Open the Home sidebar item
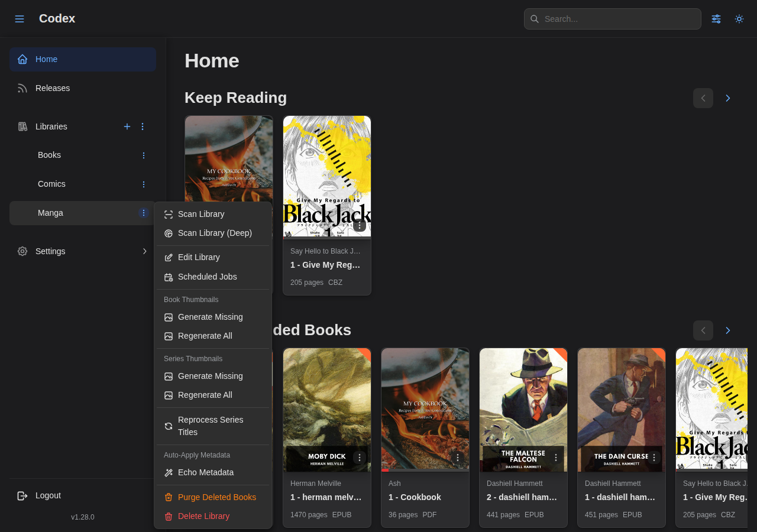 pyautogui.click(x=83, y=59)
